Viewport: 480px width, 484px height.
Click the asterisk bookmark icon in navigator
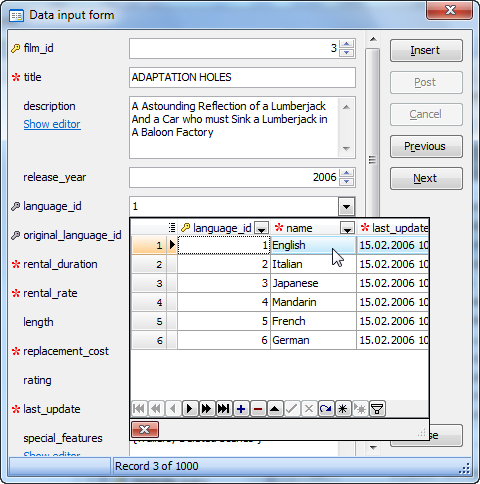[x=343, y=409]
